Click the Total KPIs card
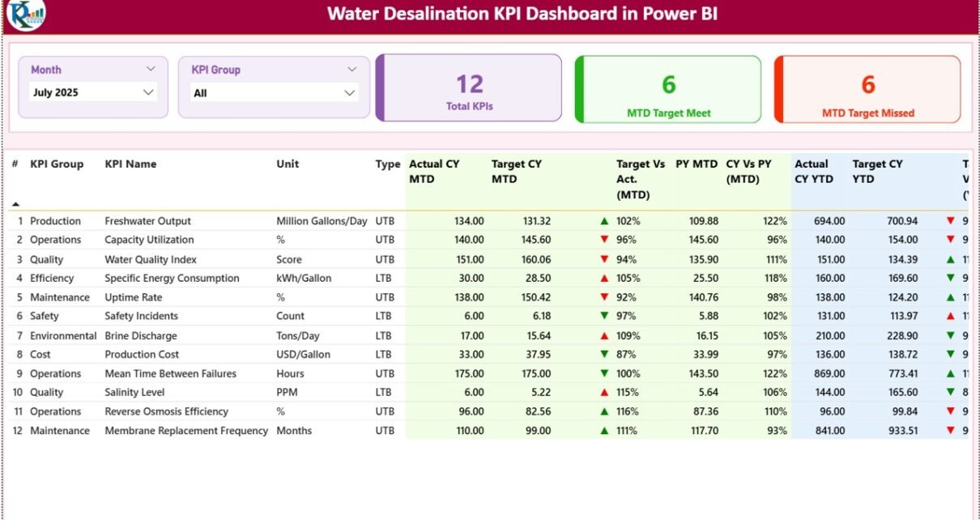 point(469,89)
